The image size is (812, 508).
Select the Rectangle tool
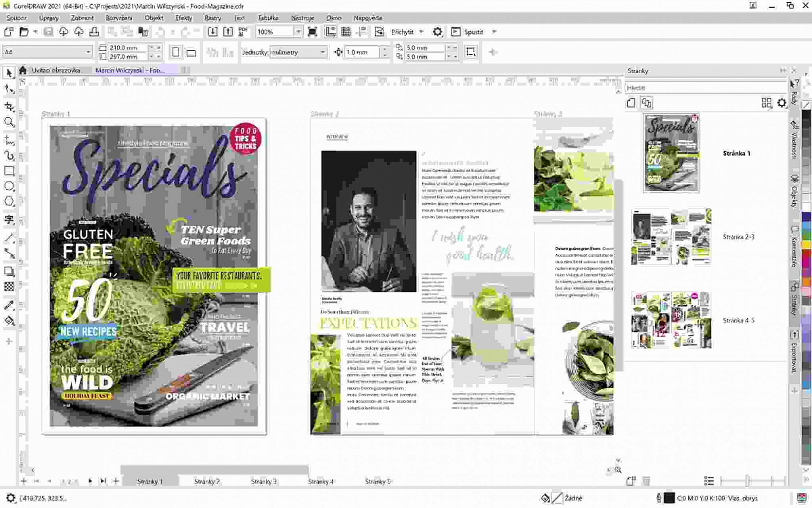pyautogui.click(x=9, y=169)
